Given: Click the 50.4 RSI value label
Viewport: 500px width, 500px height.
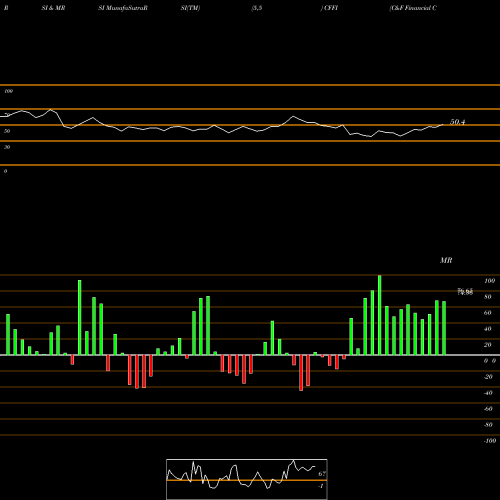Looking at the screenshot, I should pyautogui.click(x=457, y=122).
